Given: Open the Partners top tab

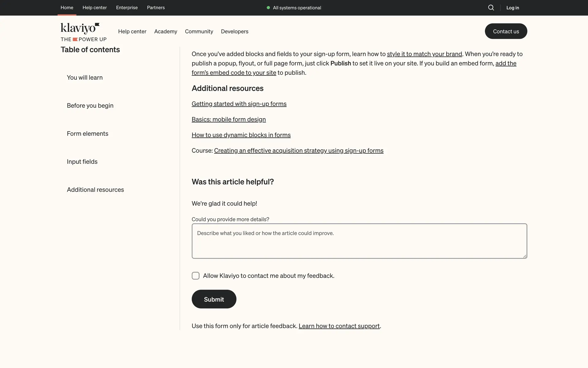Looking at the screenshot, I should click(x=156, y=8).
